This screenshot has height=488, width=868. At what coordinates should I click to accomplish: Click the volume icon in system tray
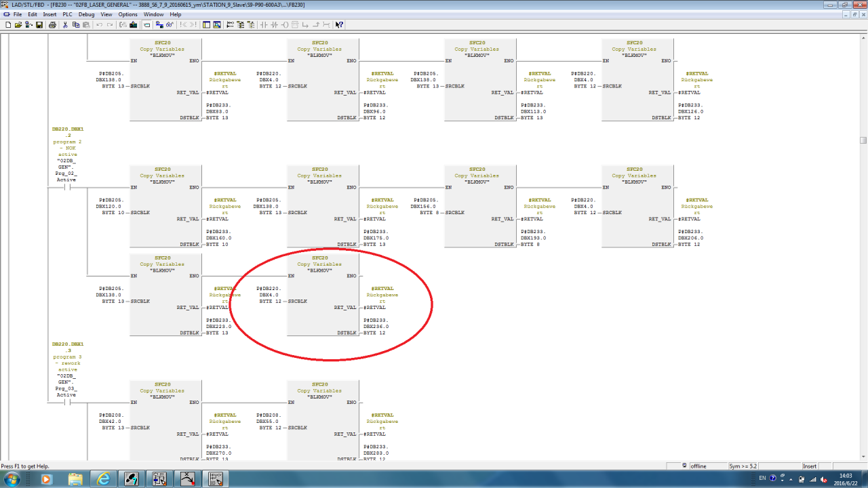(825, 479)
